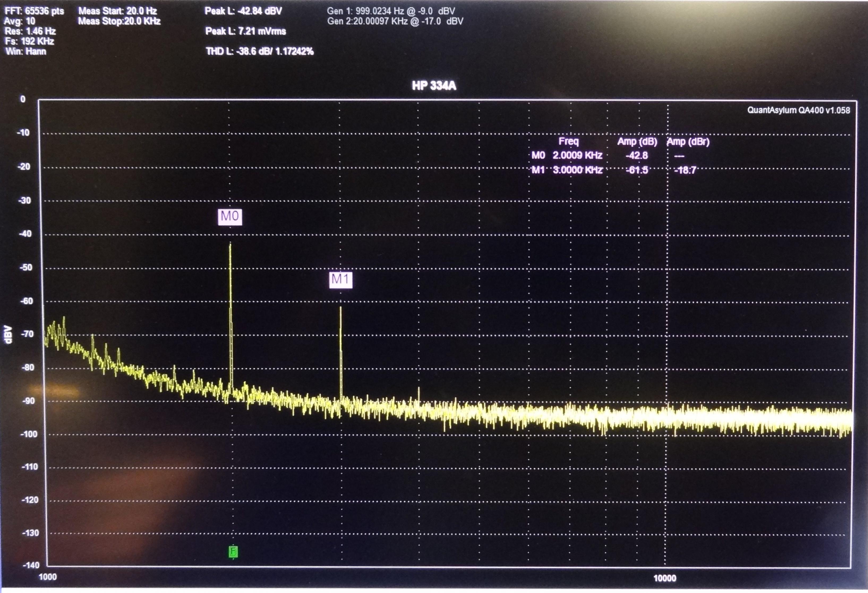Click the THD L: -38.6 dB readout
Viewport: 868px width, 593px height.
[x=260, y=51]
